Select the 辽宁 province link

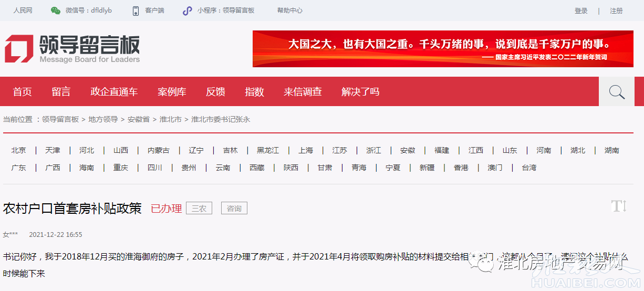pos(196,150)
